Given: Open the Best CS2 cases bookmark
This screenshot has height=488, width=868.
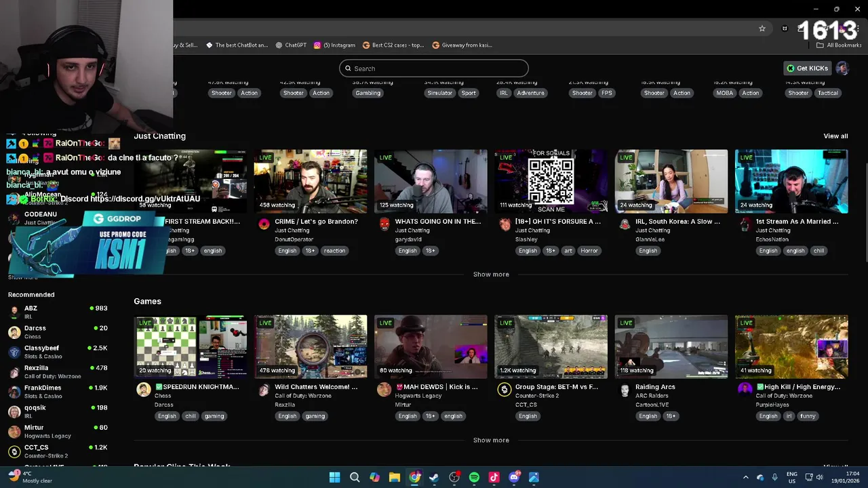Looking at the screenshot, I should click(x=393, y=45).
